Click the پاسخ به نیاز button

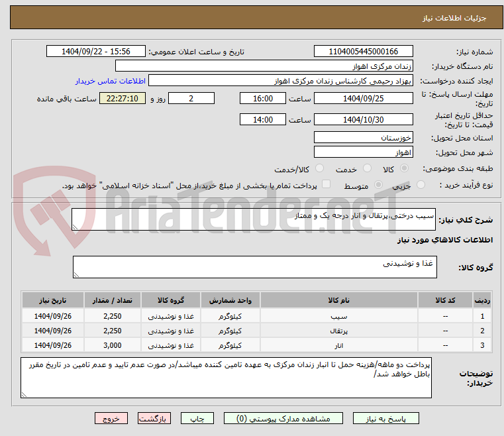pos(385,418)
